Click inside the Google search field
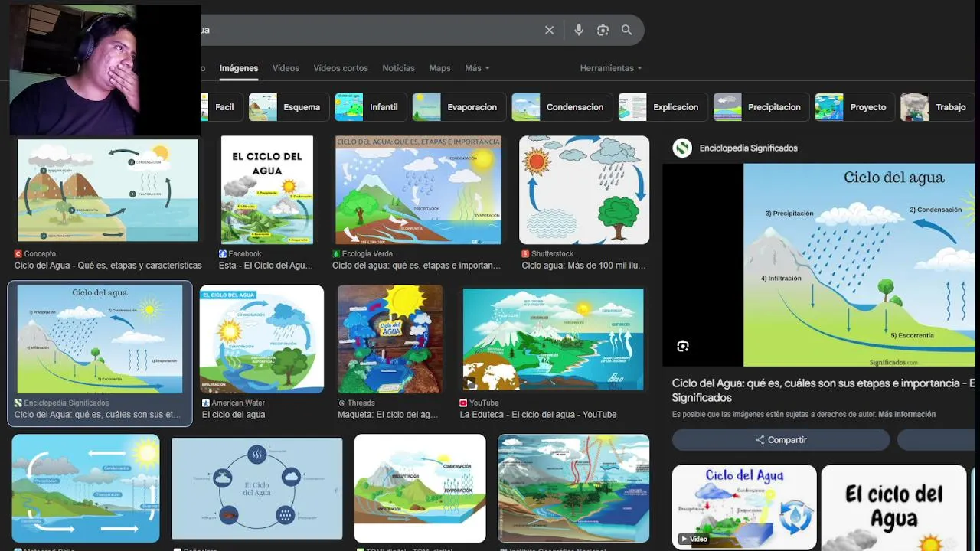 coord(367,30)
